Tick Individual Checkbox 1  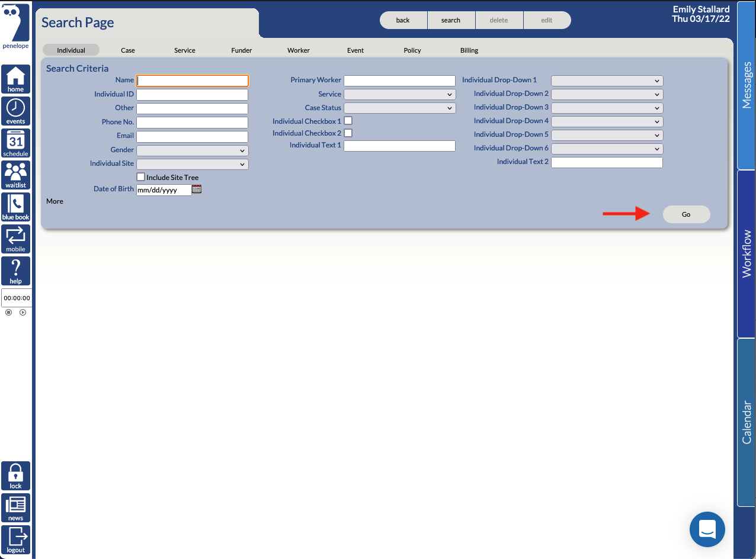348,121
